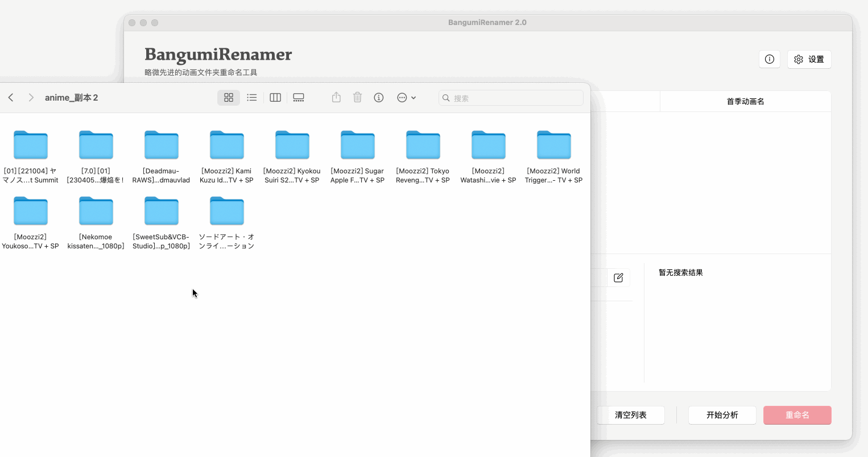Go forward in the Finder window
The image size is (868, 457).
coord(31,98)
